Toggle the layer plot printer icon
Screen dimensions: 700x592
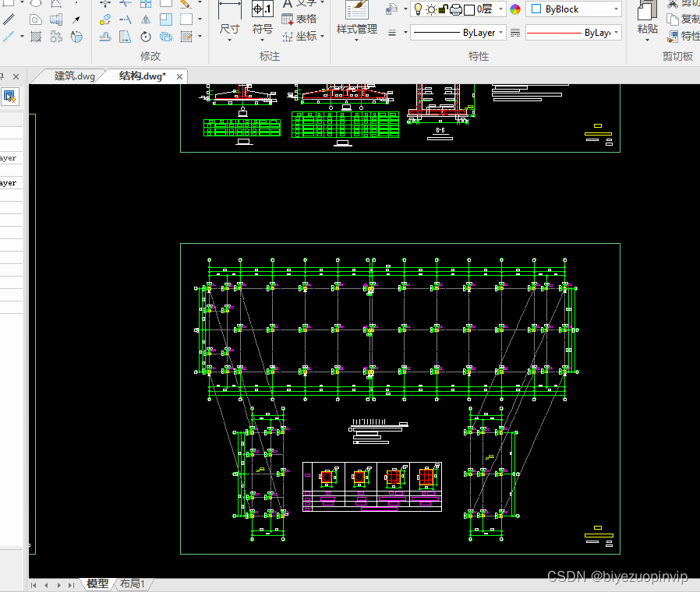tap(456, 9)
